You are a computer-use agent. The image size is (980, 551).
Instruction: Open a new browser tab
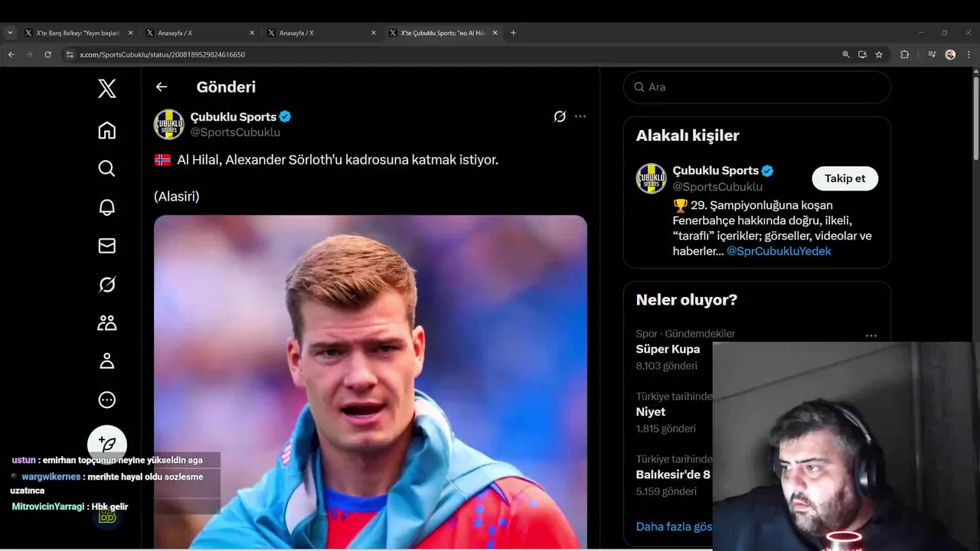click(x=513, y=33)
